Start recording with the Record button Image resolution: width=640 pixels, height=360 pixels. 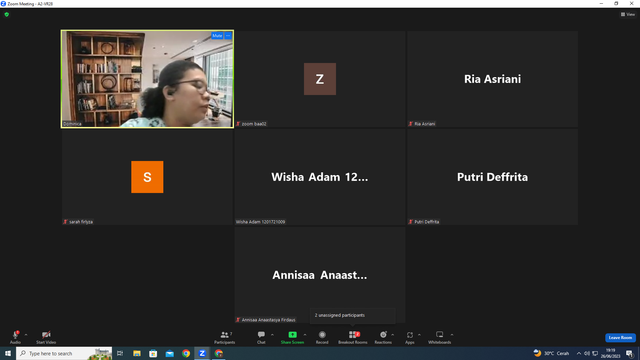click(322, 337)
